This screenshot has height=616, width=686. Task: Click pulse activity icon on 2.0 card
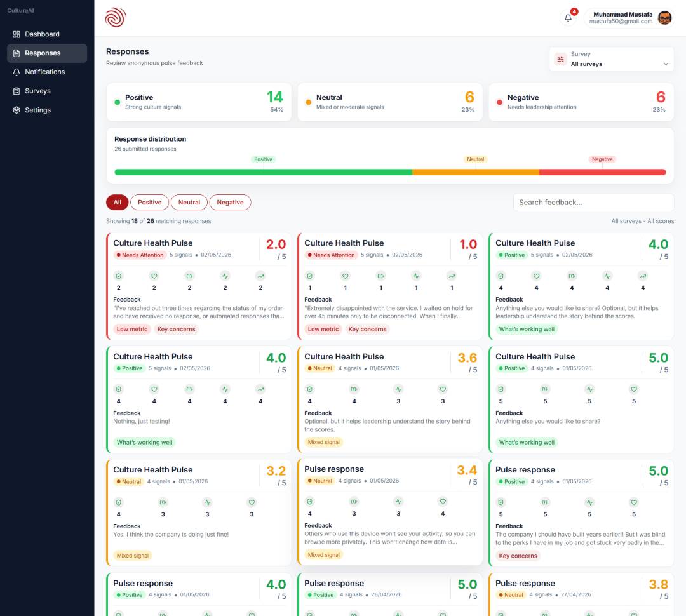pos(225,276)
